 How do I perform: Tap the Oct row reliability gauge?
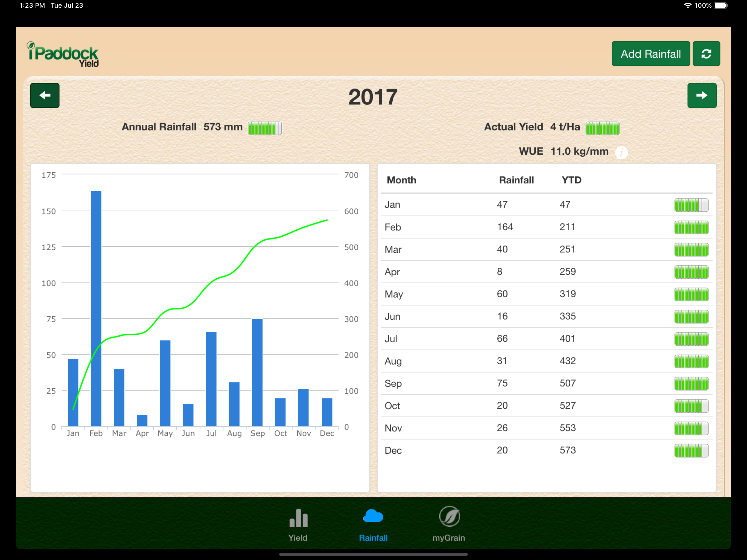pos(691,406)
